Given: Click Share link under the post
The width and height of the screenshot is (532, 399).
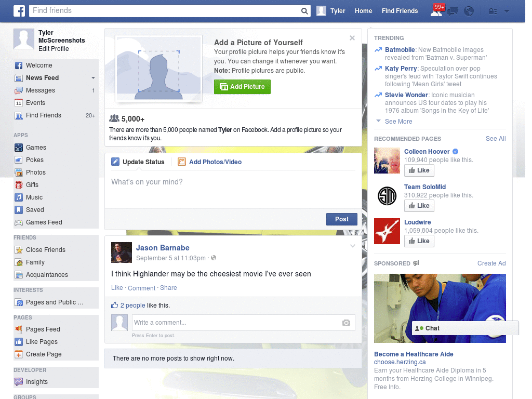Looking at the screenshot, I should [168, 288].
